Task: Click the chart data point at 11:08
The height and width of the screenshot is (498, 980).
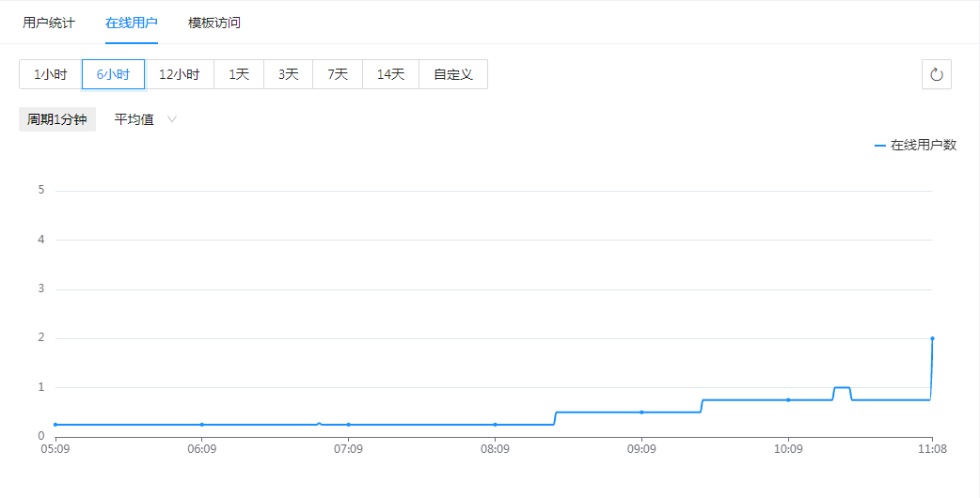Action: (x=932, y=338)
